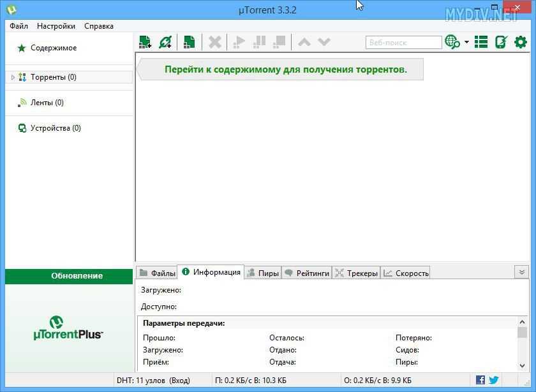Viewport: 536px width, 392px height.
Task: Click the Отдача label
Action: point(282,362)
